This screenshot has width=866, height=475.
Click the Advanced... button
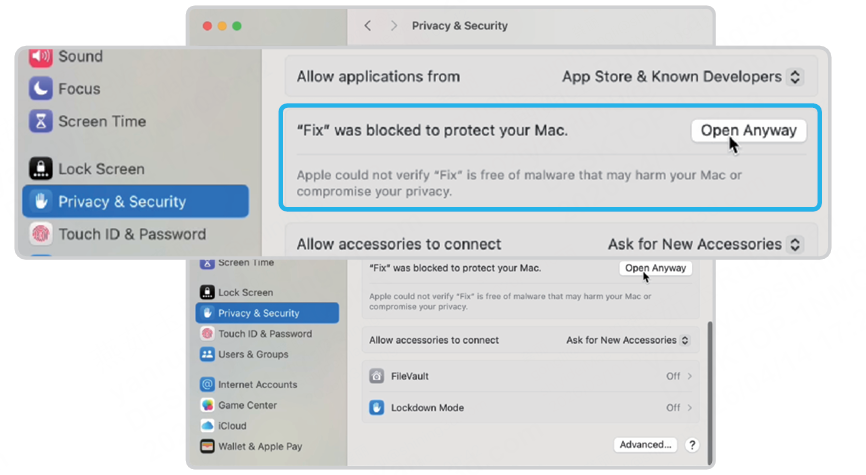point(645,445)
